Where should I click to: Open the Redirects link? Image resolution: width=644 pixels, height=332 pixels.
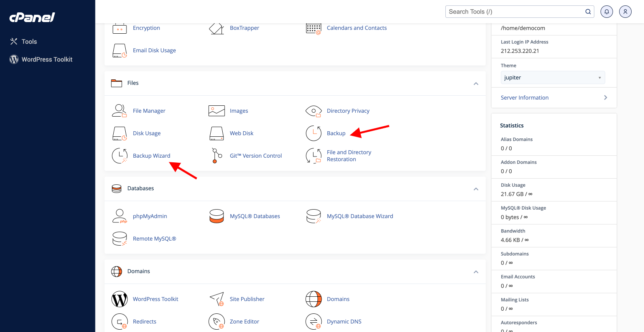tap(145, 322)
